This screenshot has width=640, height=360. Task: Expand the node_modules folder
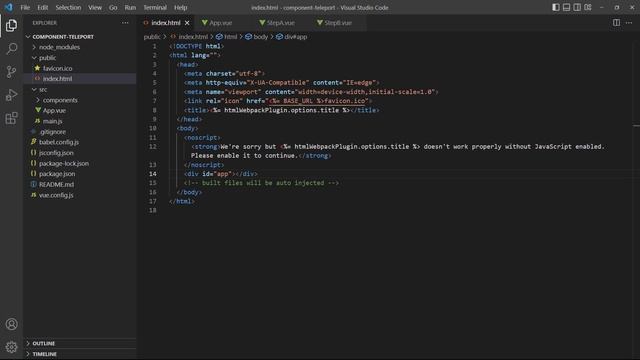pyautogui.click(x=59, y=47)
